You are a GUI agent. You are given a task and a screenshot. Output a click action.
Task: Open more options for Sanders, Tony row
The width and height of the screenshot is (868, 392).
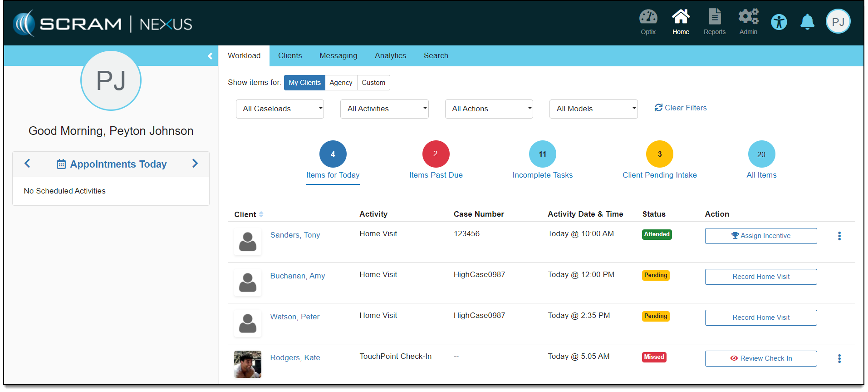(839, 236)
